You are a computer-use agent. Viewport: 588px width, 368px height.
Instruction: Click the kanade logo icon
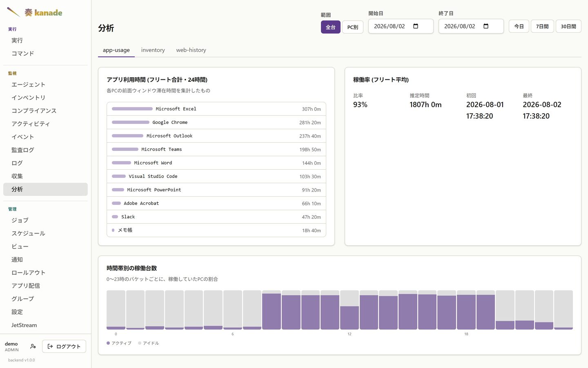13,12
